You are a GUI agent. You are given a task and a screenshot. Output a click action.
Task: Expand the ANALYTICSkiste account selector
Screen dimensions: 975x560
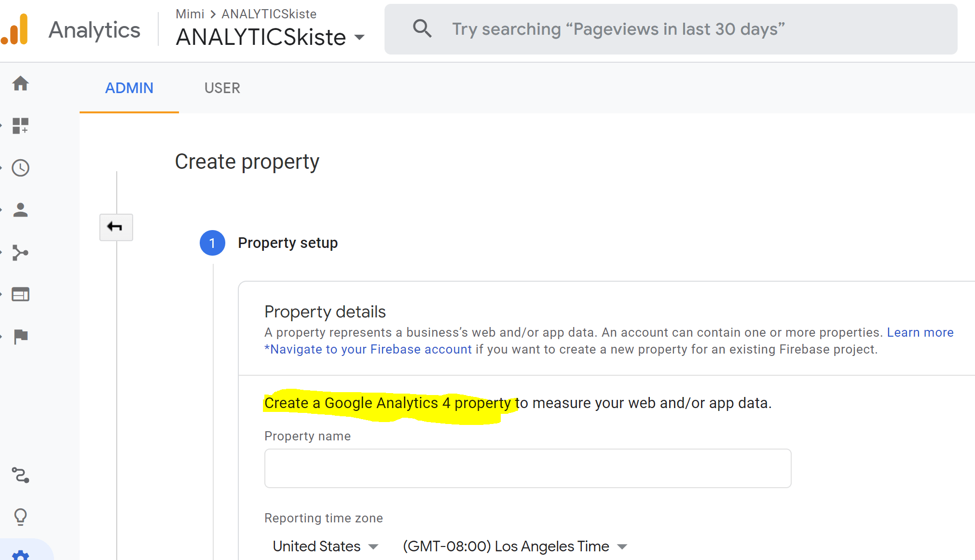point(270,37)
